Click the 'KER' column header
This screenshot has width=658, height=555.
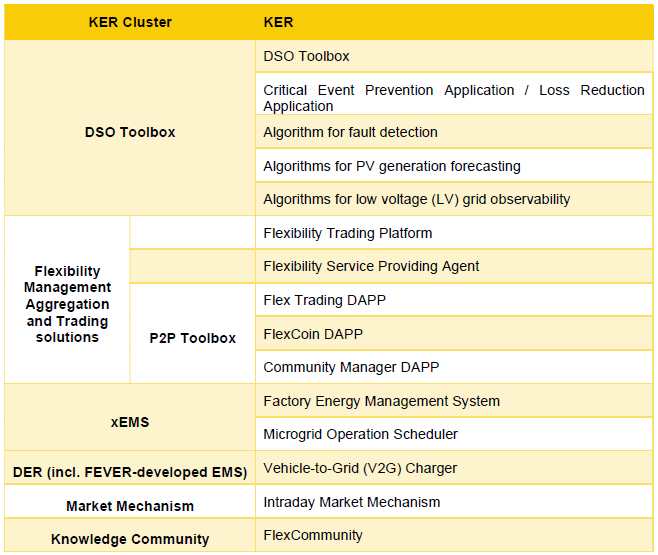(454, 22)
